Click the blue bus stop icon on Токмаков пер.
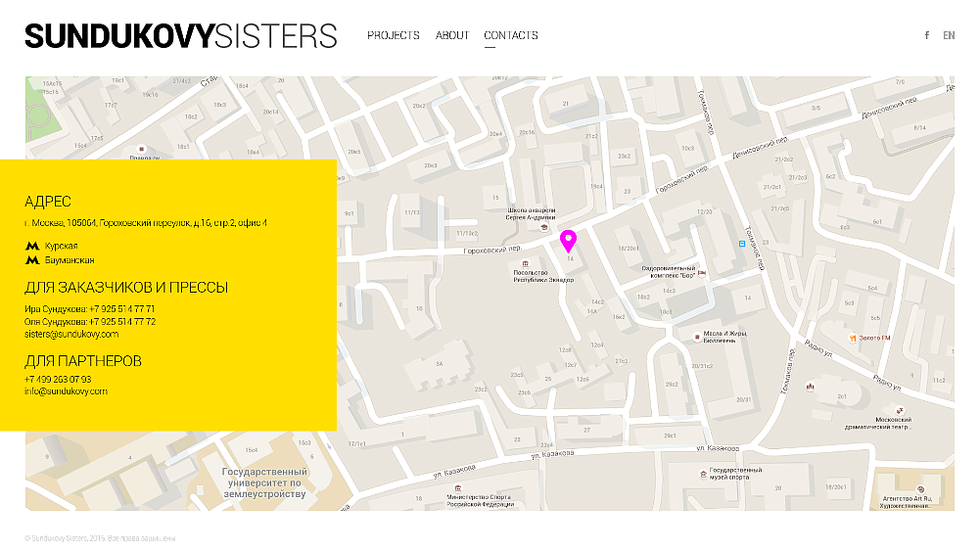 (742, 245)
